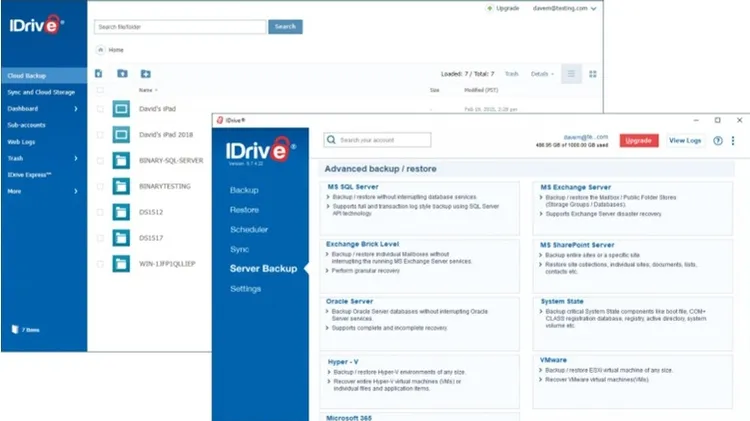750x421 pixels.
Task: Open the three-dot more options menu
Action: pos(733,141)
